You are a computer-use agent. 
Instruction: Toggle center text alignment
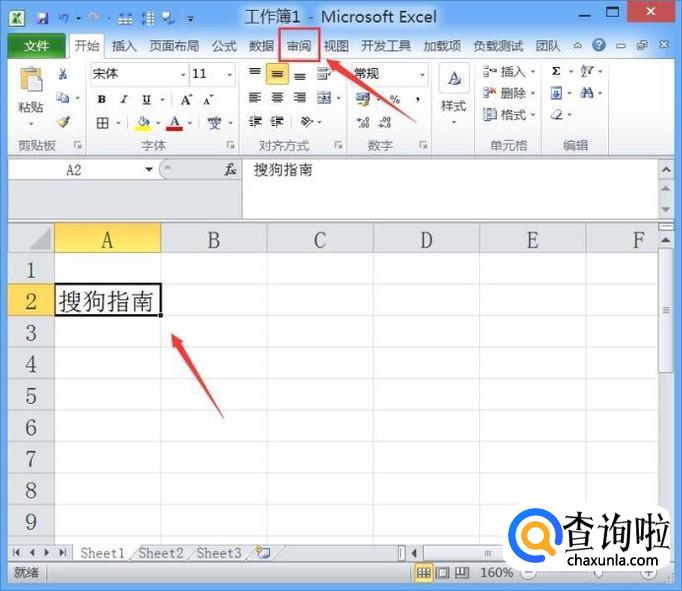[x=277, y=97]
